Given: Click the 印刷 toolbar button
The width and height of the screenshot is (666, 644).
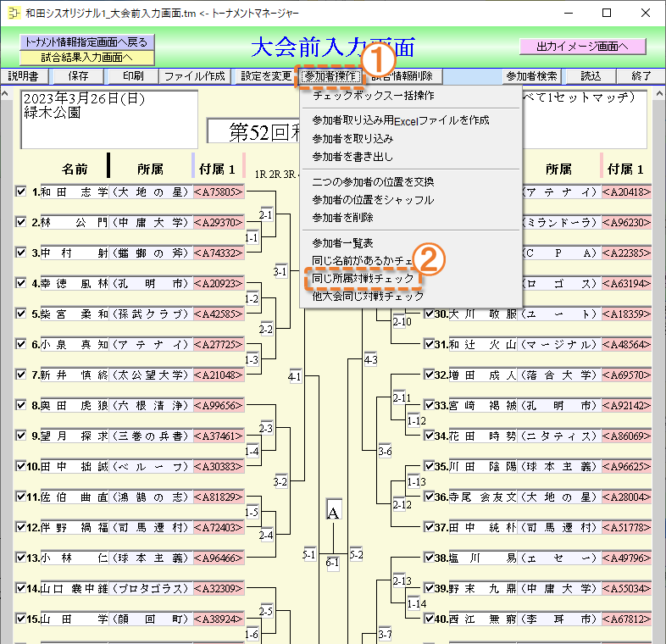Looking at the screenshot, I should click(132, 76).
